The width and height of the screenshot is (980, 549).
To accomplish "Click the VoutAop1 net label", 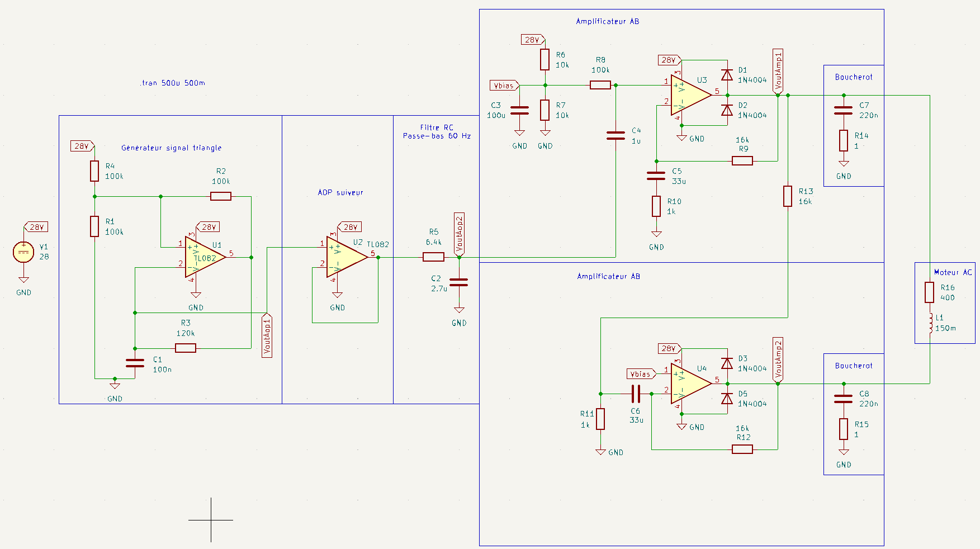I will pyautogui.click(x=267, y=335).
